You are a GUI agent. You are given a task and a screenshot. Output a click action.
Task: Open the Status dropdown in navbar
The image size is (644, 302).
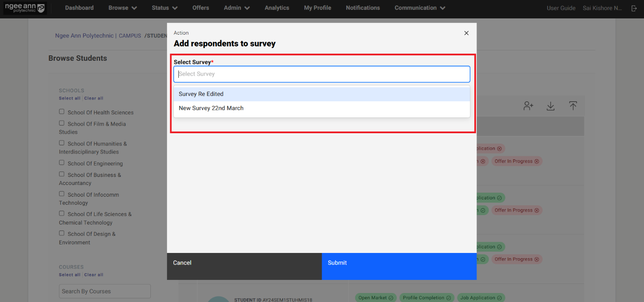pos(164,8)
